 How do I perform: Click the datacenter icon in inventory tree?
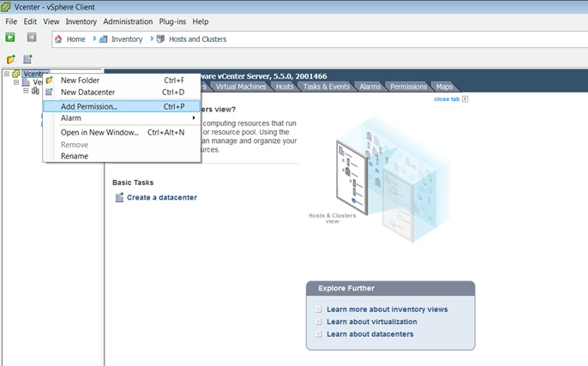click(26, 82)
